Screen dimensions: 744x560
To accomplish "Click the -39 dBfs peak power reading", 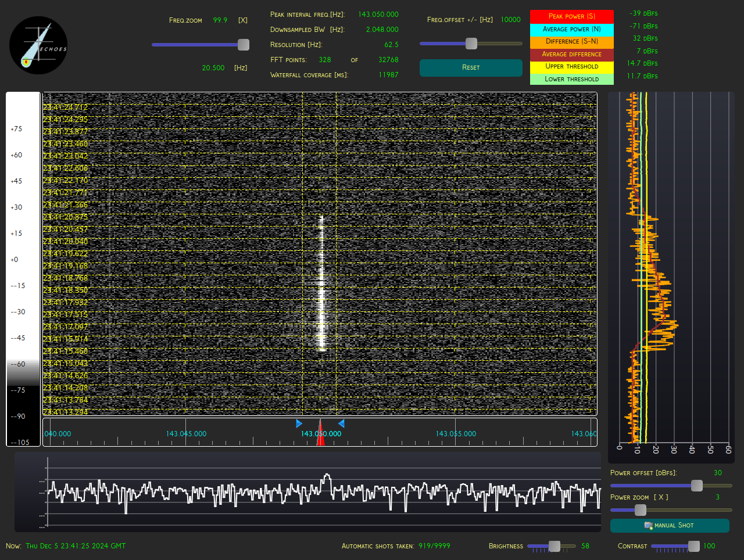I will pyautogui.click(x=643, y=13).
